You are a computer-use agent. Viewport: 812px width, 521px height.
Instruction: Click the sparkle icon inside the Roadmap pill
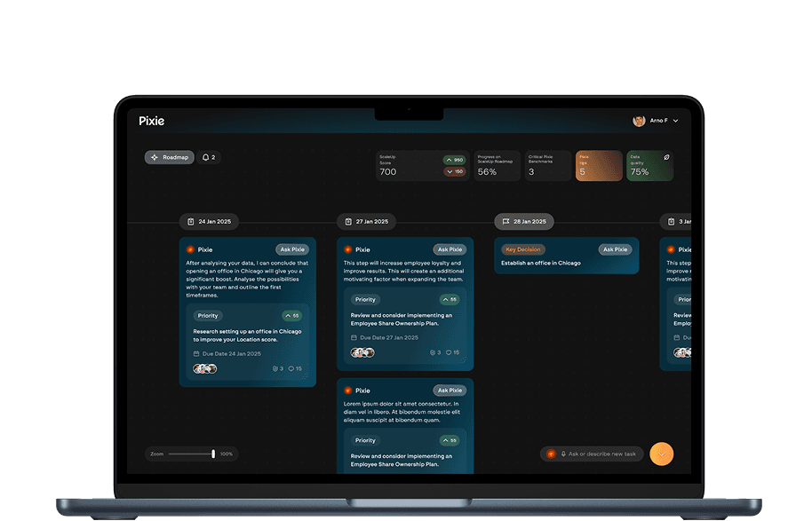click(155, 156)
